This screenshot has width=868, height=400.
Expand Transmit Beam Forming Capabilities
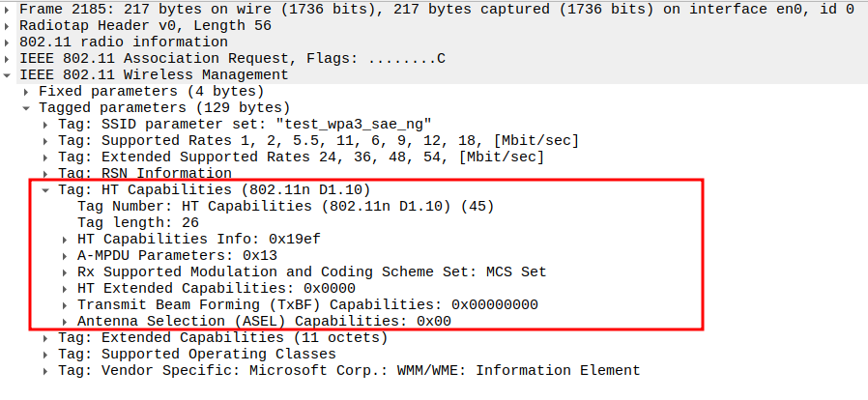[x=65, y=304]
